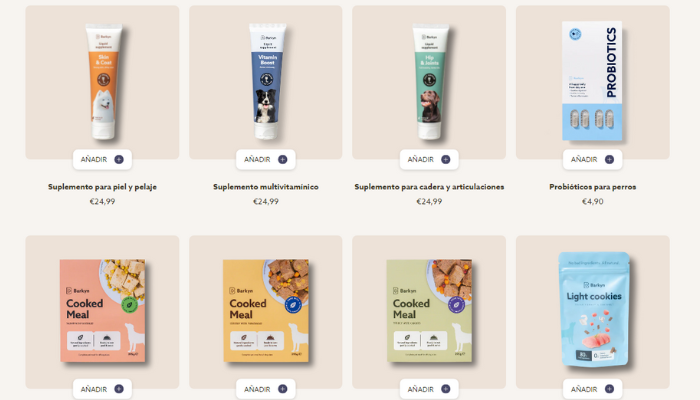Open Suplemento para cadera y articulaciones link
Screen dimensions: 700x400
[x=429, y=187]
